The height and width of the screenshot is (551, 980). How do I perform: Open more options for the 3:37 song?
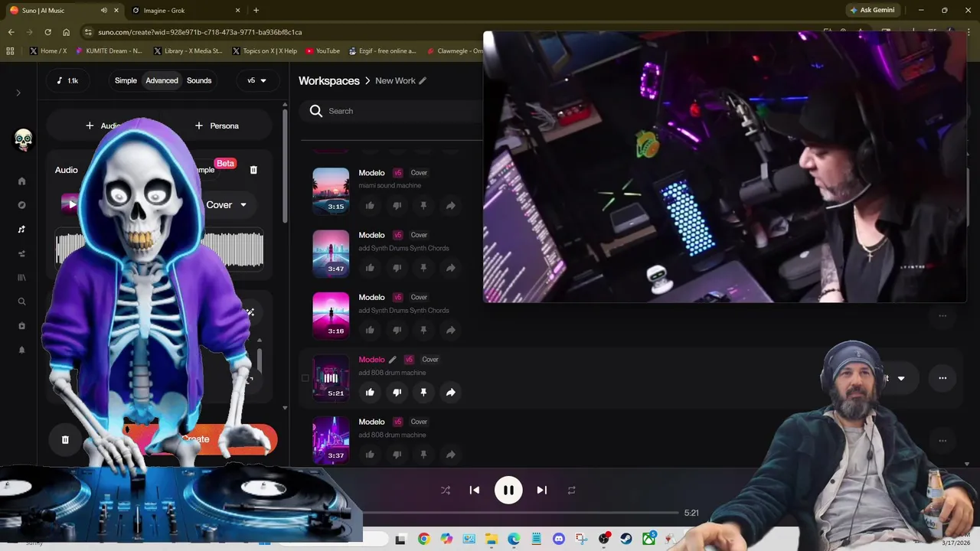click(x=942, y=441)
